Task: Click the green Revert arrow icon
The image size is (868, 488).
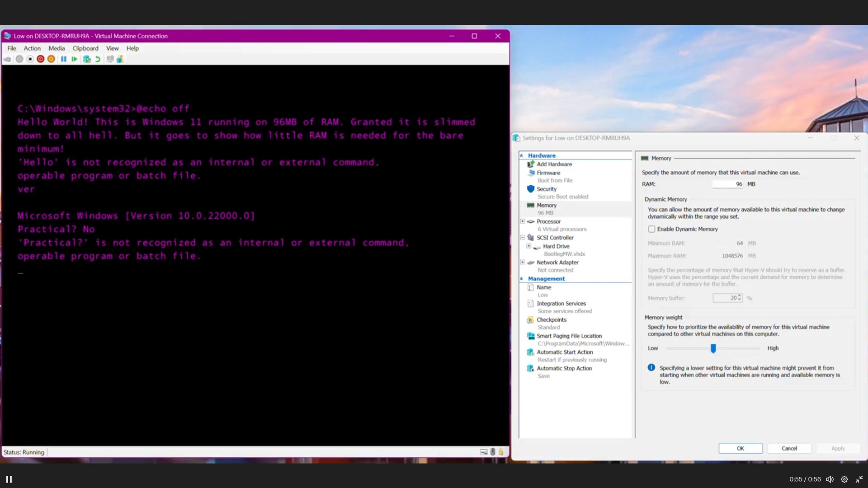Action: coord(98,59)
